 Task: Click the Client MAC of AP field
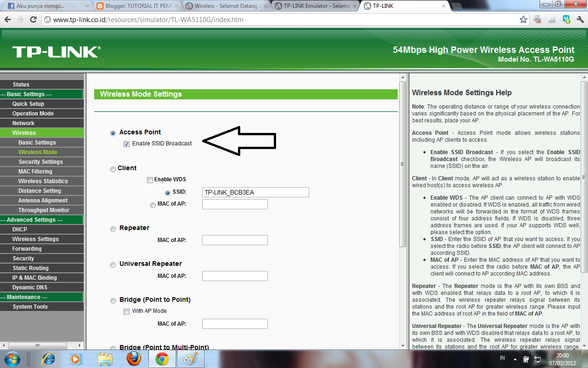235,204
